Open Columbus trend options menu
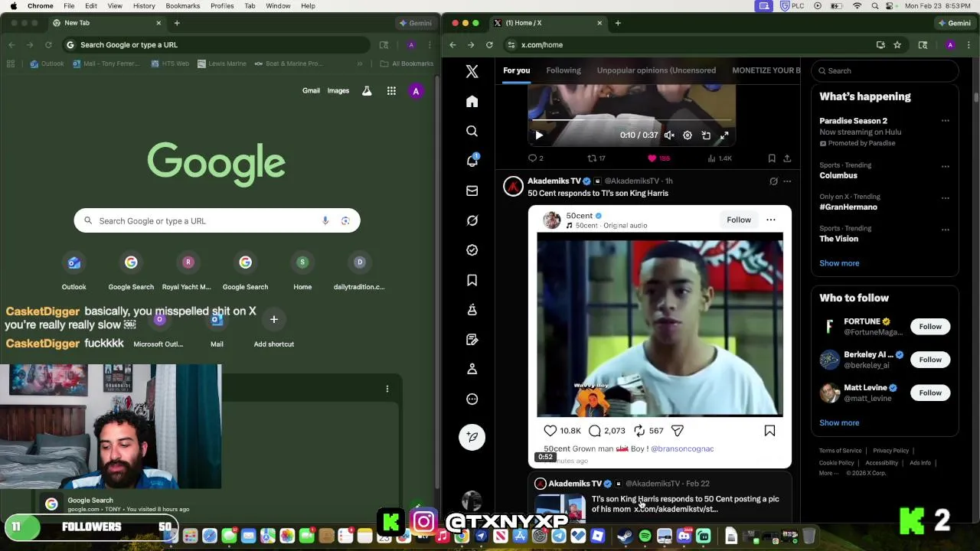 (946, 166)
